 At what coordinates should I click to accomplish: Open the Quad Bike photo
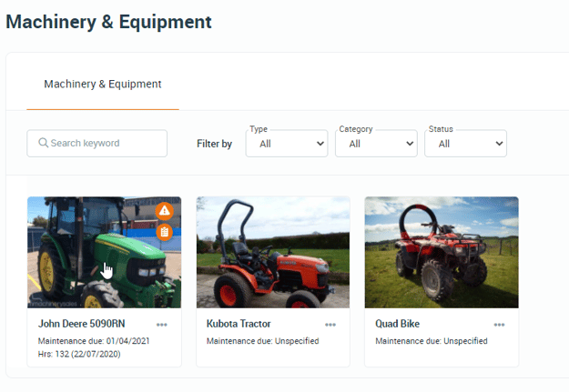coord(442,252)
